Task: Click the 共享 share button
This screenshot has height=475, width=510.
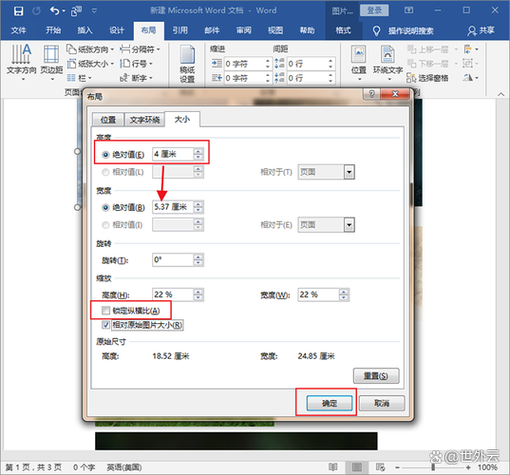Action: point(481,31)
